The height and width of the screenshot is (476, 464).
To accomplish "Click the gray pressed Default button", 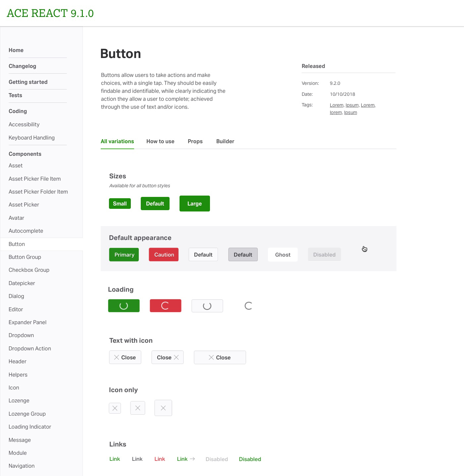I will (243, 255).
